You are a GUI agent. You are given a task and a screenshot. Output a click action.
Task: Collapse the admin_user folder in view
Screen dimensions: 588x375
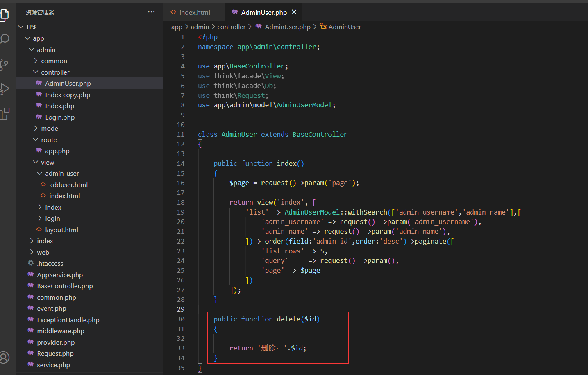(62, 174)
